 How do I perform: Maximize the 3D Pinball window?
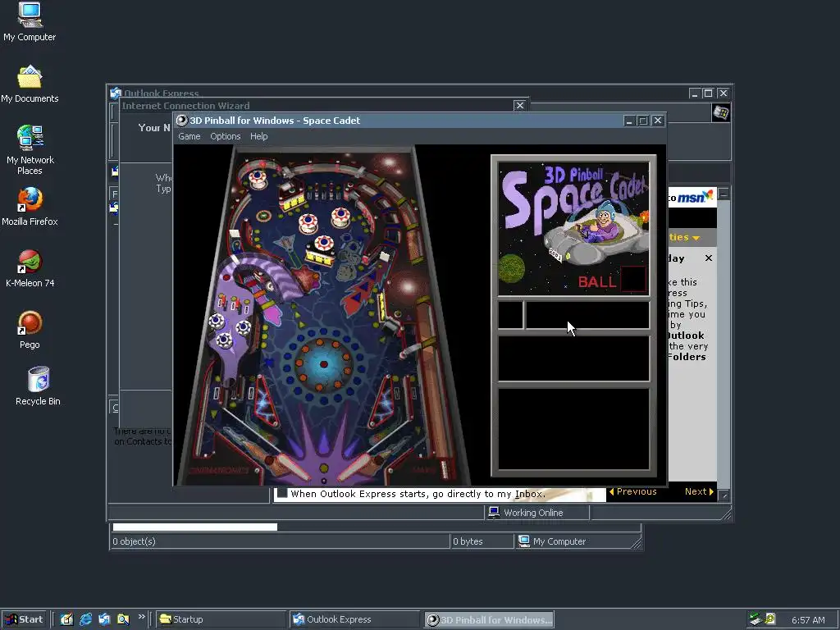click(643, 121)
